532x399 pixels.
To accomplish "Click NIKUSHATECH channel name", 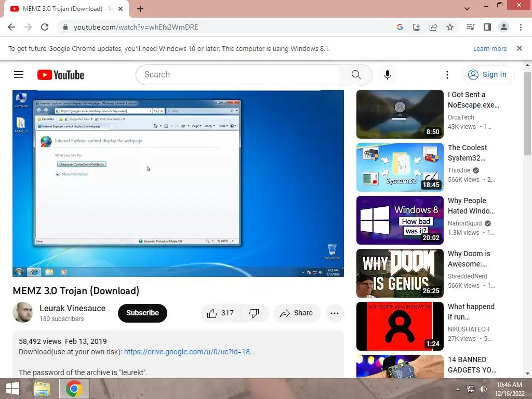I will click(x=469, y=329).
